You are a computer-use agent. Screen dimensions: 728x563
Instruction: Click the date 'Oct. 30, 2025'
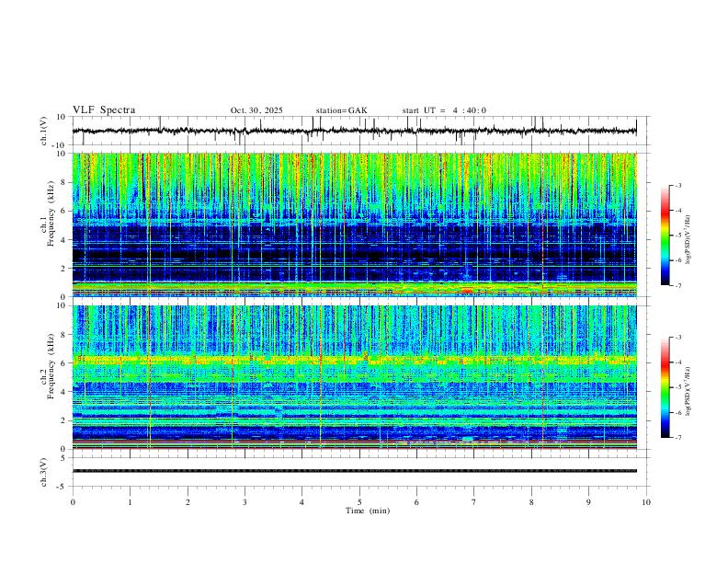[x=256, y=110]
